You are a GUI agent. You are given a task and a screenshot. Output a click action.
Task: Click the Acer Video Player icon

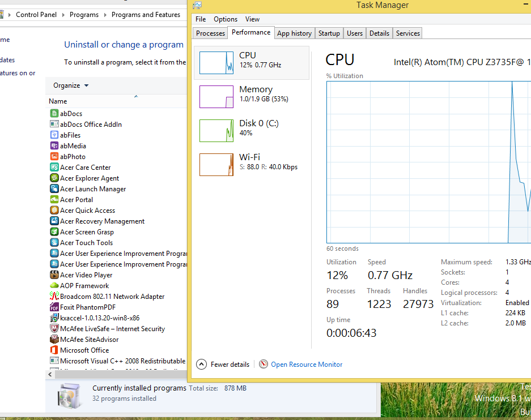pyautogui.click(x=54, y=275)
